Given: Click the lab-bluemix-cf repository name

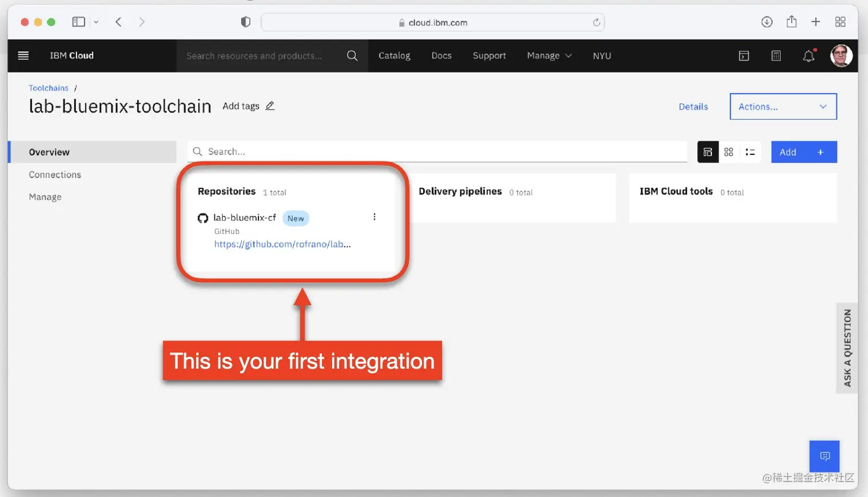Looking at the screenshot, I should (x=245, y=218).
